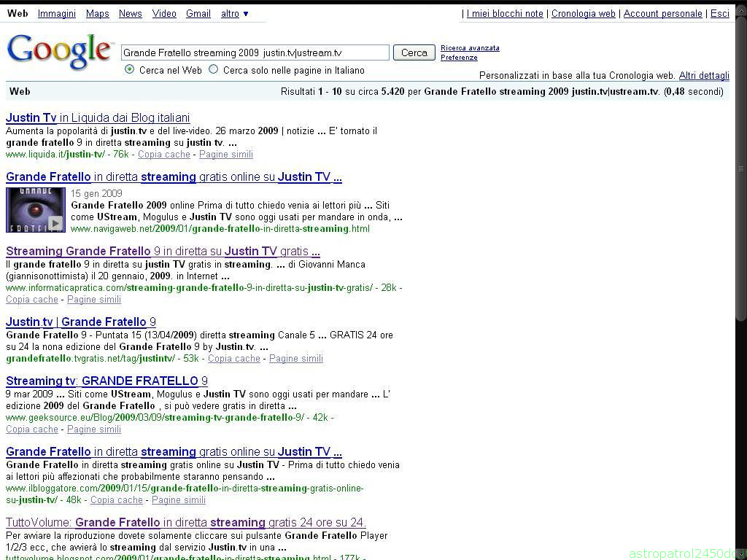747x560 pixels.
Task: Open Pagine simili for tvgratis.net result
Action: (x=296, y=359)
